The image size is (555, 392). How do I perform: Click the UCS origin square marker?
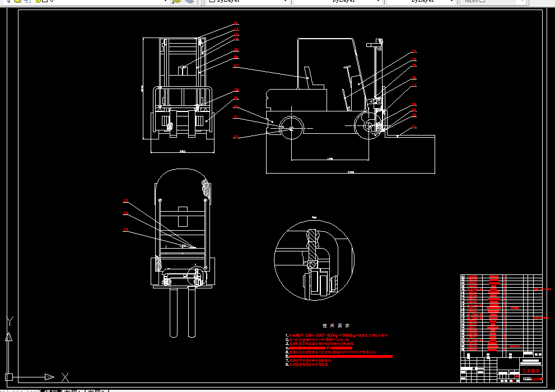point(9,377)
